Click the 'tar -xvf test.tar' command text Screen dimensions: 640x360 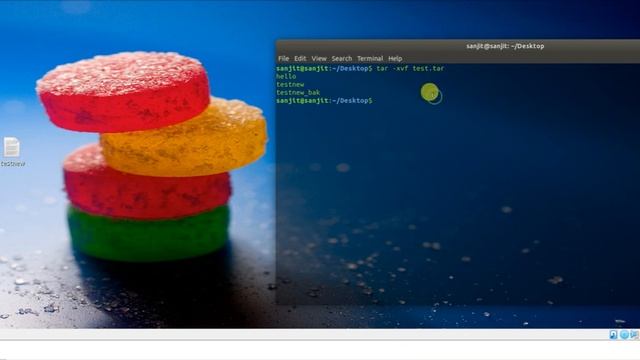point(410,69)
